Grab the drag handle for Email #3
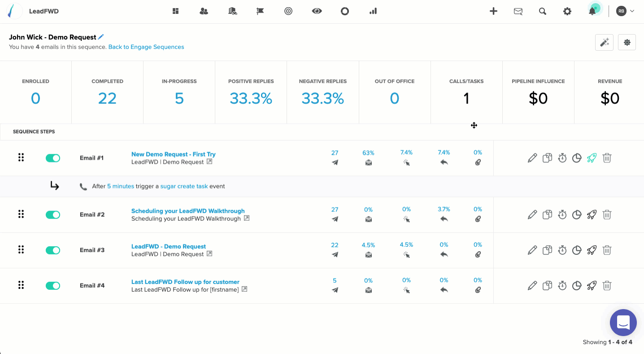 [x=21, y=249]
